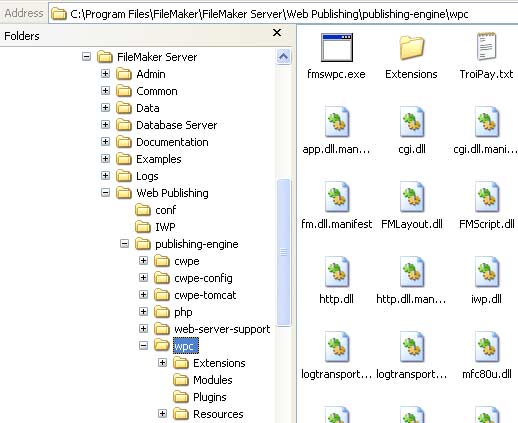Click the Common folder icon in tree
Viewport: 518px width, 423px height.
click(x=124, y=91)
